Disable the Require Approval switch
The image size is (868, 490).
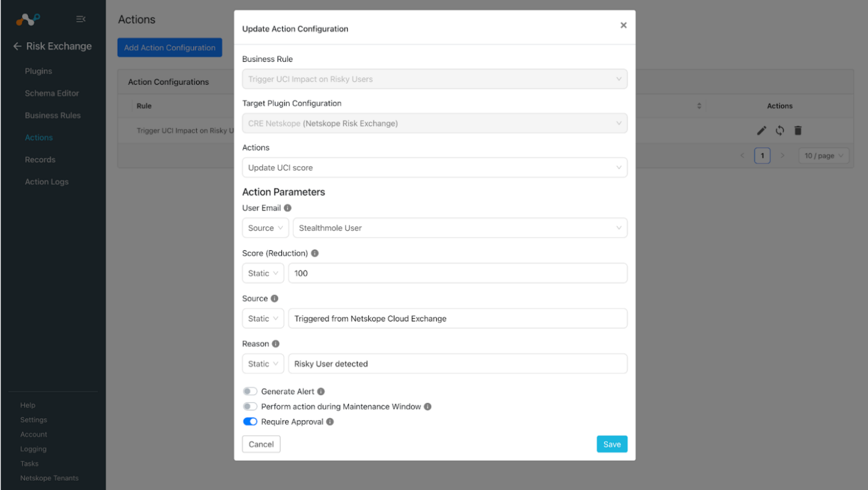click(250, 422)
